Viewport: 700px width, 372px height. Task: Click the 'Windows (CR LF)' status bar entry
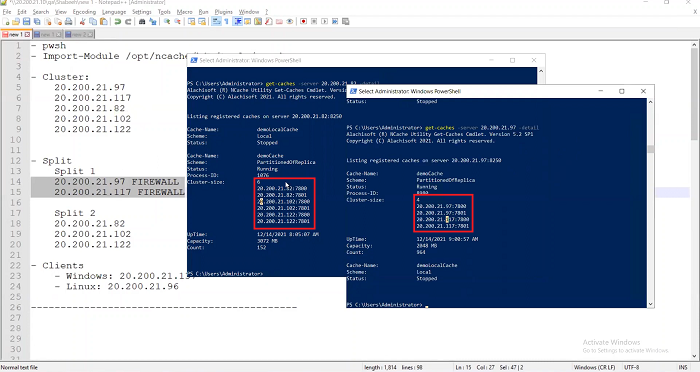point(594,368)
